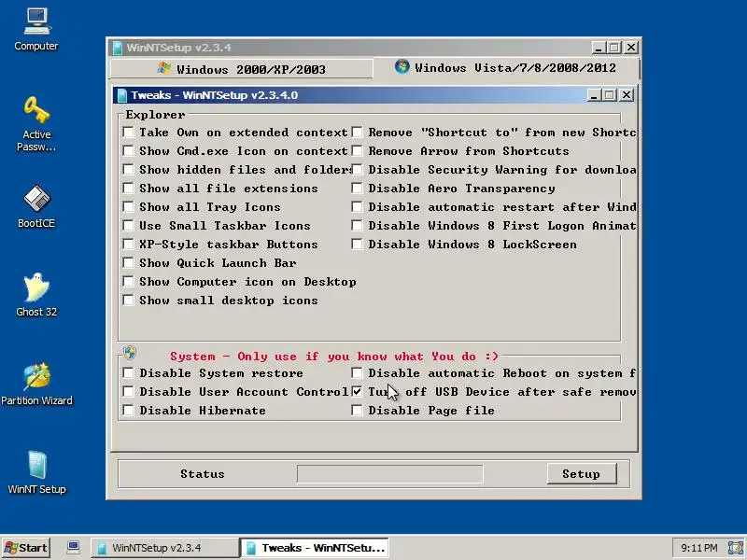Click the Setup button
This screenshot has height=560, width=747.
pyautogui.click(x=582, y=474)
